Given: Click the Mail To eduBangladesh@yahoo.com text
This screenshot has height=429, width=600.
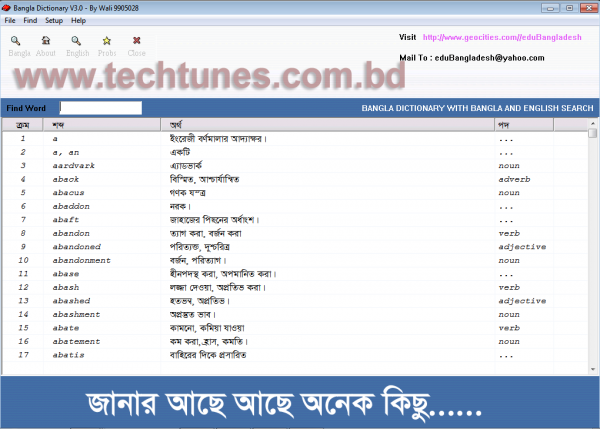Looking at the screenshot, I should [471, 58].
